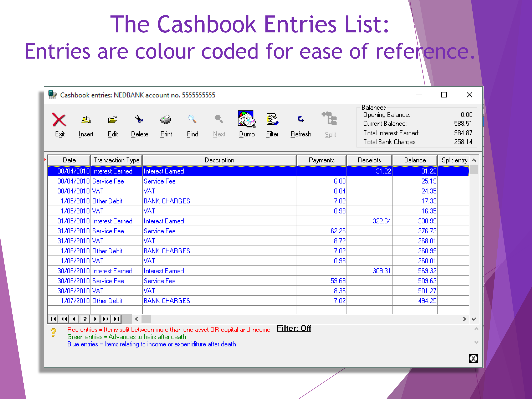Click the red X Exit icon

(59, 120)
